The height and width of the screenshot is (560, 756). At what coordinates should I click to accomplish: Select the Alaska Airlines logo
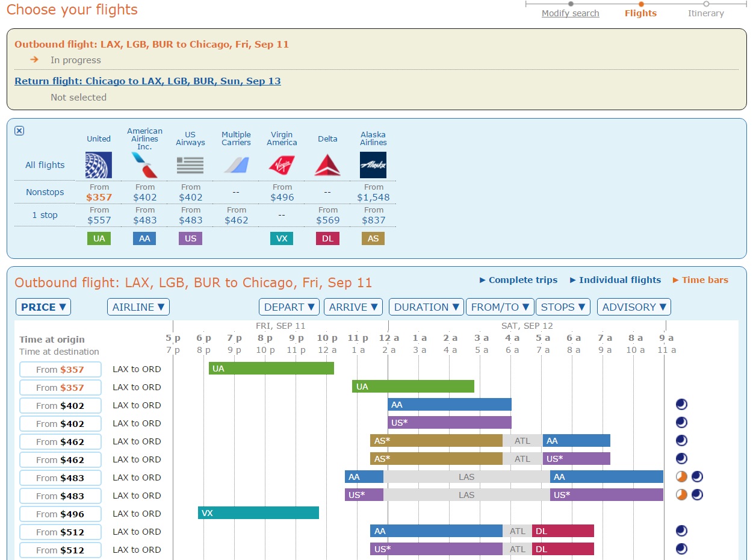click(373, 165)
